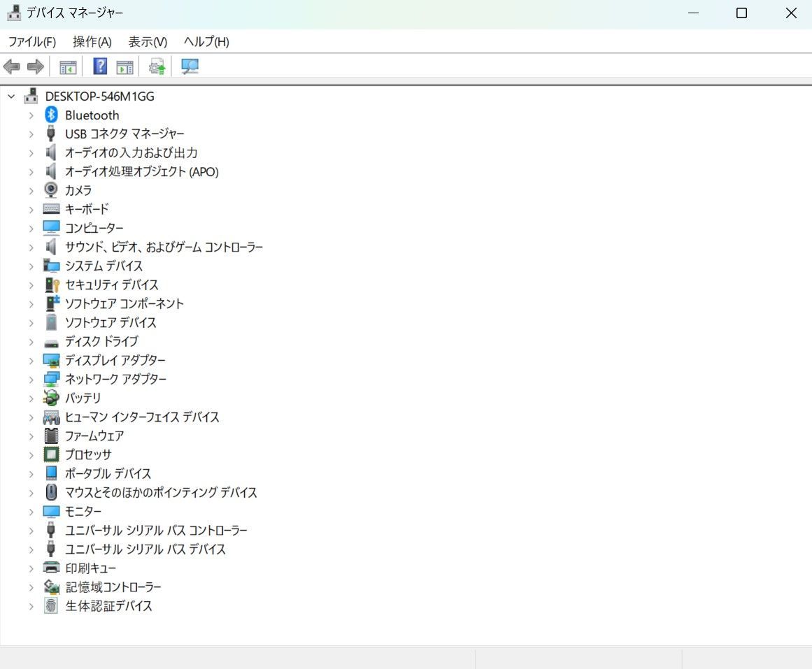Expand the ユニバーサル シリアル バス デバイス category
The width and height of the screenshot is (812, 669).
click(x=31, y=549)
